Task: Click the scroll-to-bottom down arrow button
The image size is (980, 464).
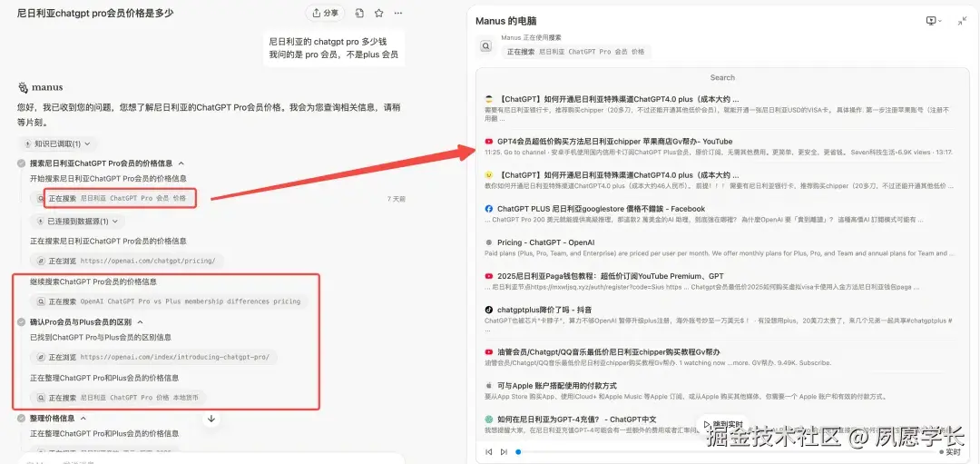Action: pos(211,419)
